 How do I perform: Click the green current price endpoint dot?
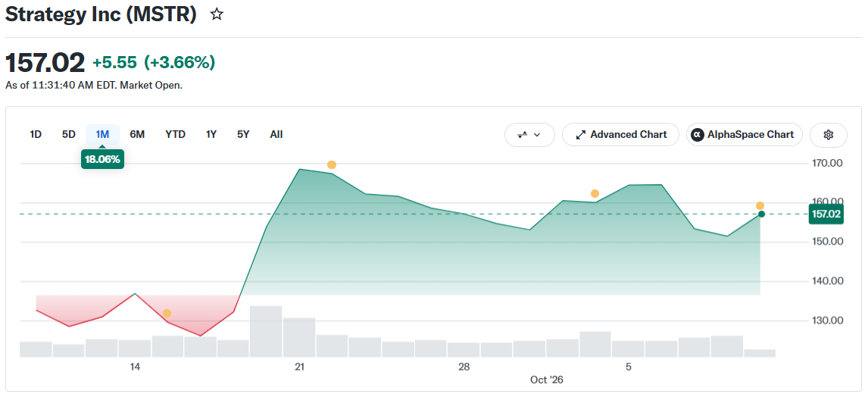tap(762, 214)
